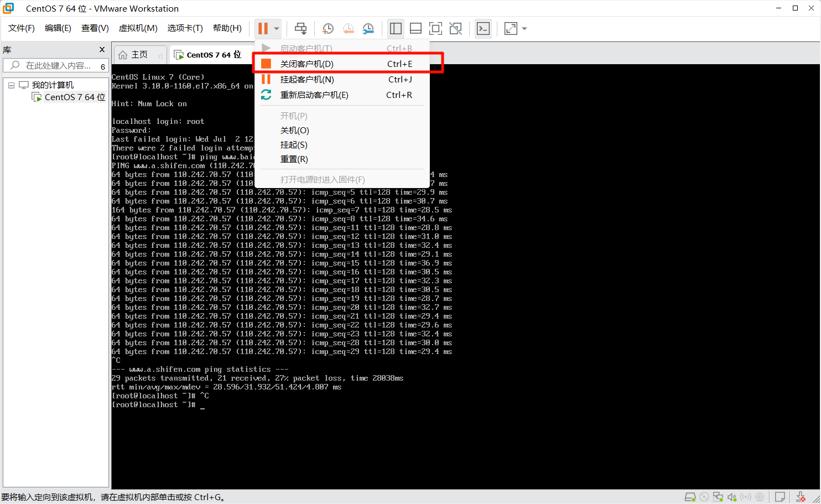Enter full screen mode icon
821x504 pixels.
click(x=435, y=28)
